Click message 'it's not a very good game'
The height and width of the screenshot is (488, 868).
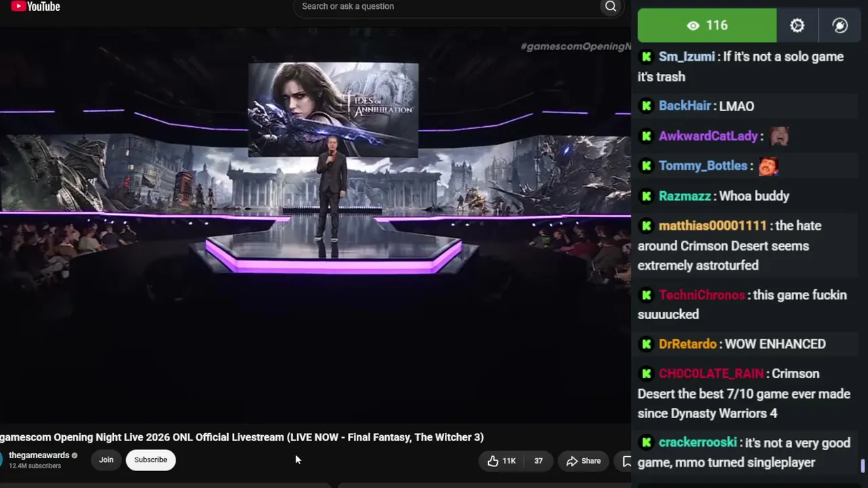click(744, 453)
